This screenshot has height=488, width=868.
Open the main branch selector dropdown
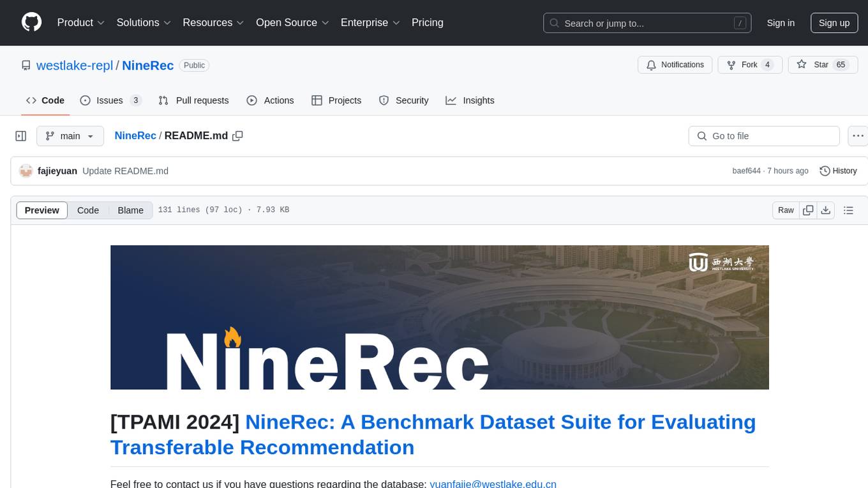click(x=70, y=136)
